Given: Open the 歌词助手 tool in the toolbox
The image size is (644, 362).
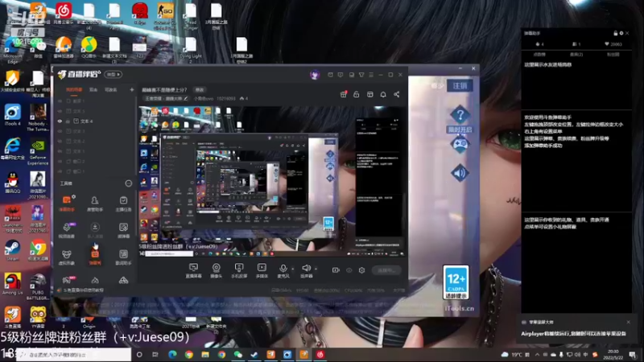Looking at the screenshot, I should (123, 257).
